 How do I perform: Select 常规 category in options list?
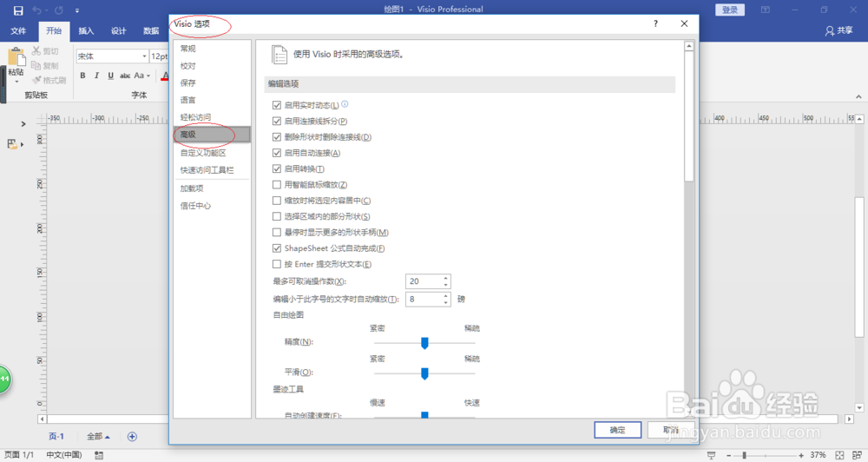pyautogui.click(x=212, y=49)
